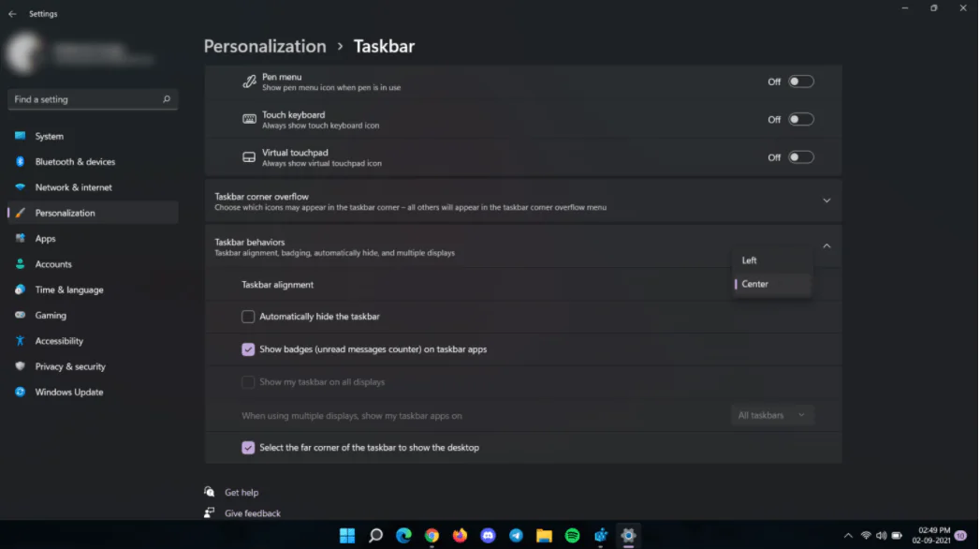Screen dimensions: 980x549
Task: Enable the Touch keyboard toggle
Action: point(800,119)
